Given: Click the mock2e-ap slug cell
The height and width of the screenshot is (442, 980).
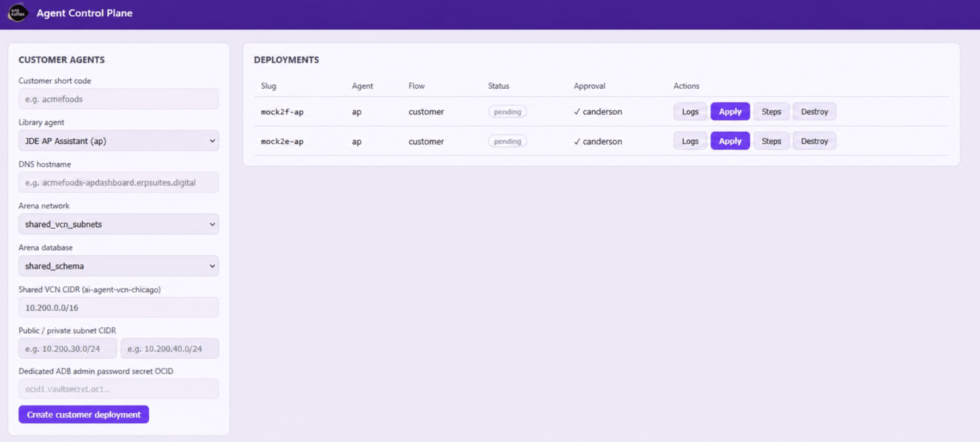Looking at the screenshot, I should pos(282,141).
